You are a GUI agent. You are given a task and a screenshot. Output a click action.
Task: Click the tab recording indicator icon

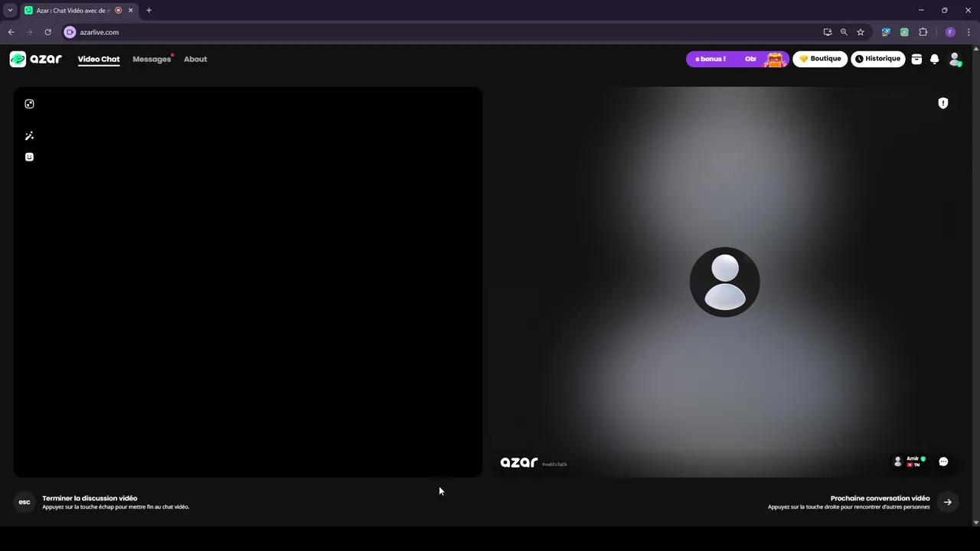[x=118, y=11]
